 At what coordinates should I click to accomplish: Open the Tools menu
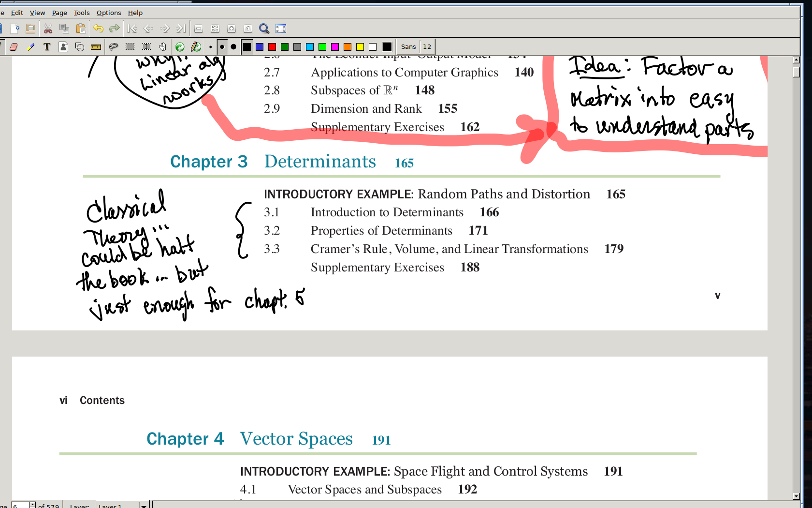pos(81,13)
